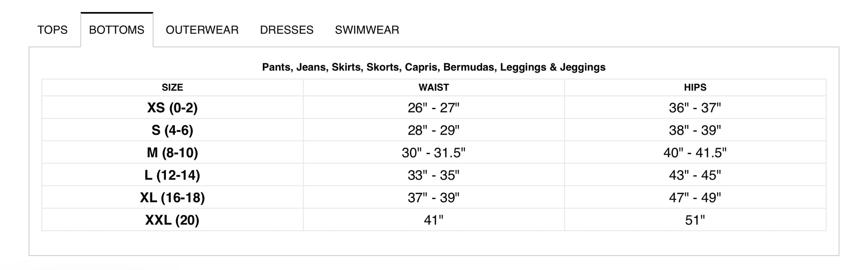Switch to the DRESSES tab

[287, 30]
